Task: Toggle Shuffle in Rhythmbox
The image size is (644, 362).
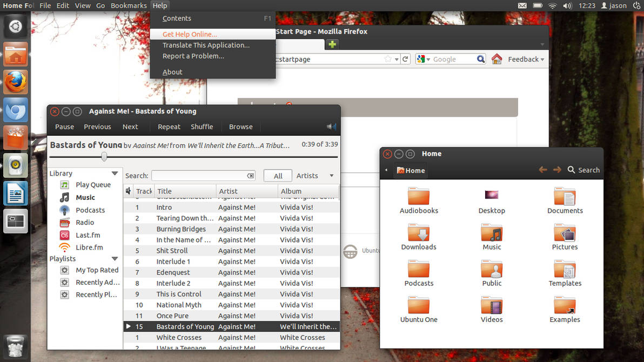Action: [202, 126]
